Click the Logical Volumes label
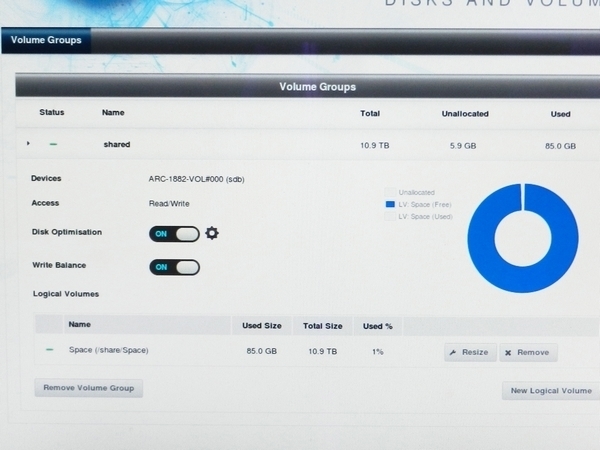 pos(66,294)
